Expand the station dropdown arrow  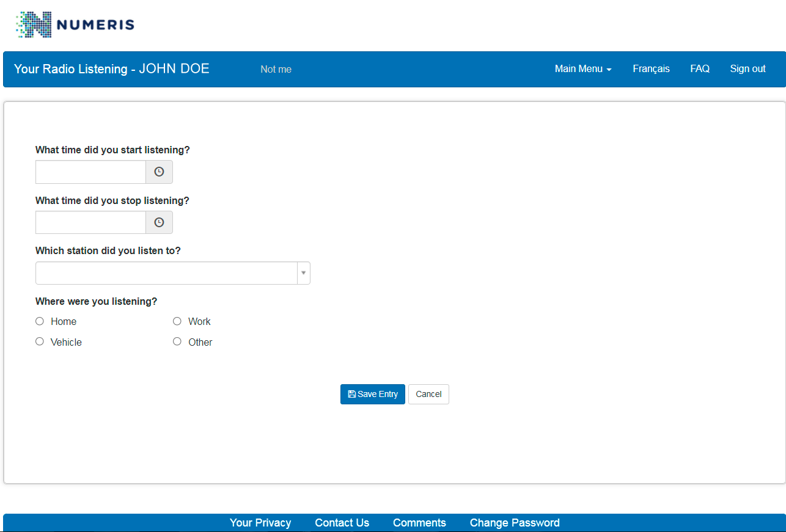click(303, 273)
